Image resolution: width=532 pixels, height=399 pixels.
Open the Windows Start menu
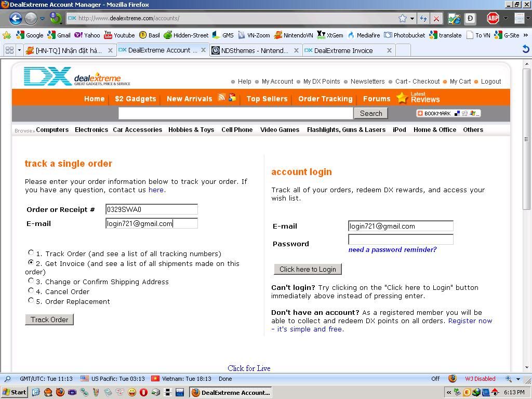click(14, 393)
